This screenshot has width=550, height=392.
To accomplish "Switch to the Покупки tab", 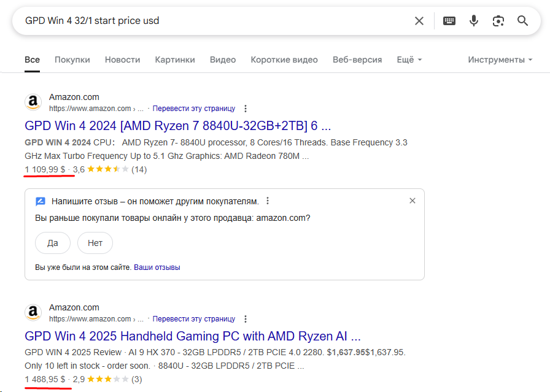I will (72, 60).
